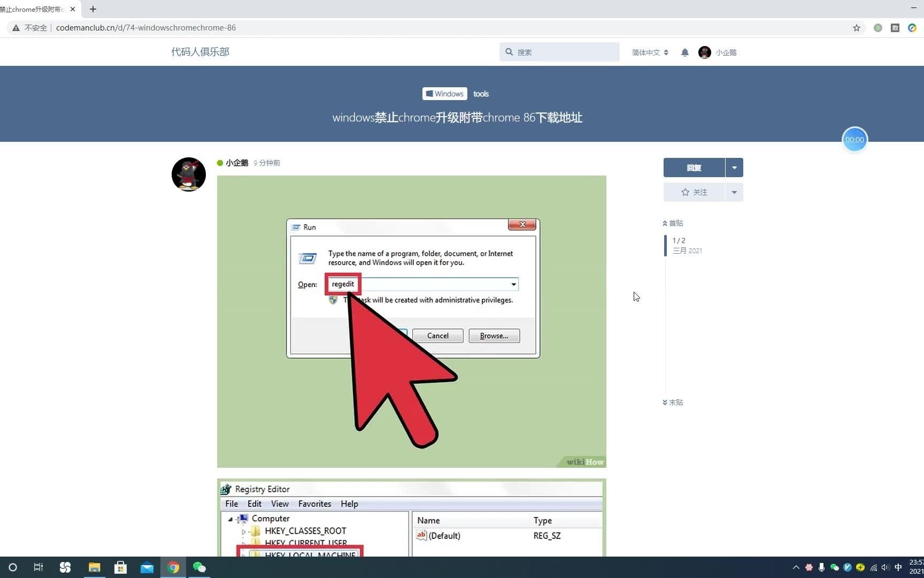Click the not-secure warning triangle icon

16,28
